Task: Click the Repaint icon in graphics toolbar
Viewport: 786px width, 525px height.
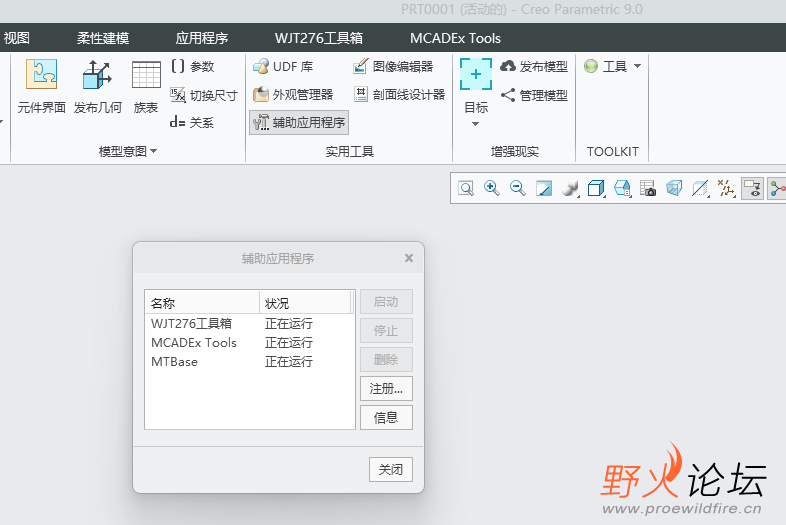Action: pos(544,189)
